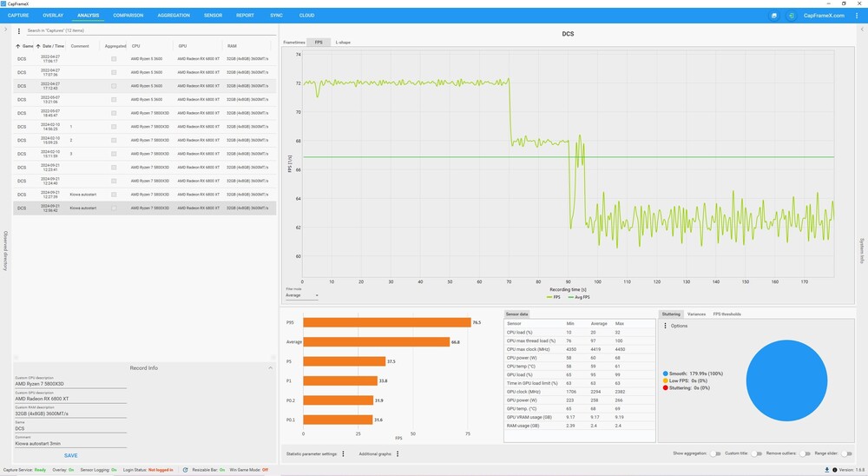The image size is (868, 476).
Task: Select the Sensor data tab
Action: pyautogui.click(x=516, y=314)
